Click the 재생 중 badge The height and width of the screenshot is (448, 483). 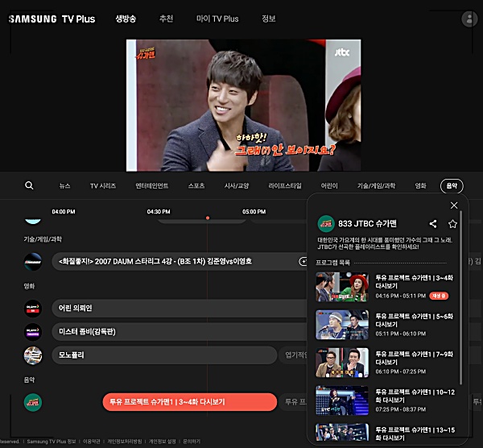click(439, 296)
